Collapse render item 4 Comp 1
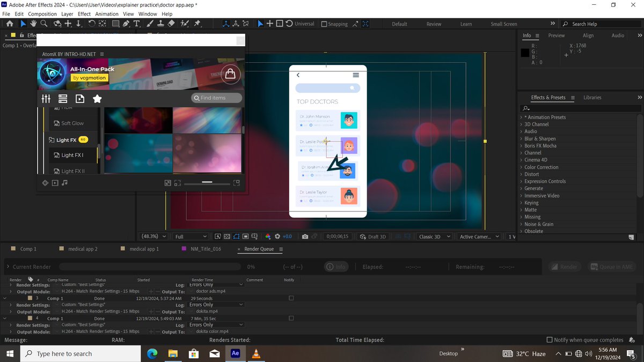The width and height of the screenshot is (644, 362). pyautogui.click(x=5, y=319)
